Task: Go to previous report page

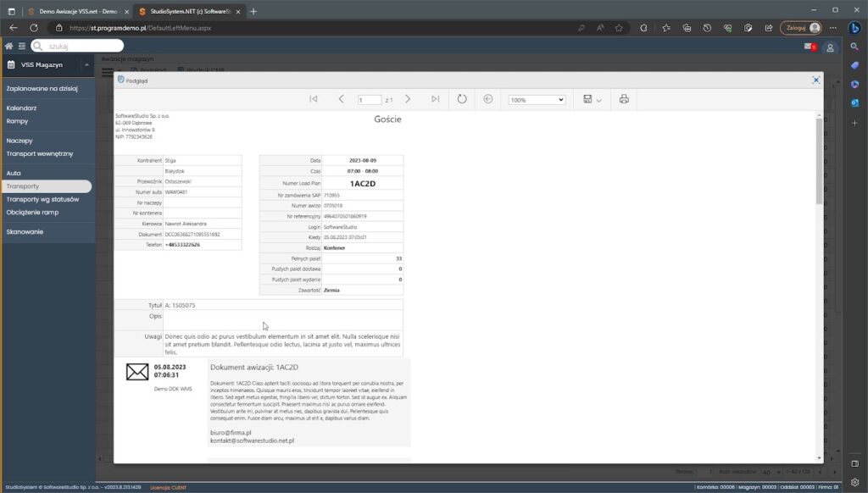Action: point(342,99)
